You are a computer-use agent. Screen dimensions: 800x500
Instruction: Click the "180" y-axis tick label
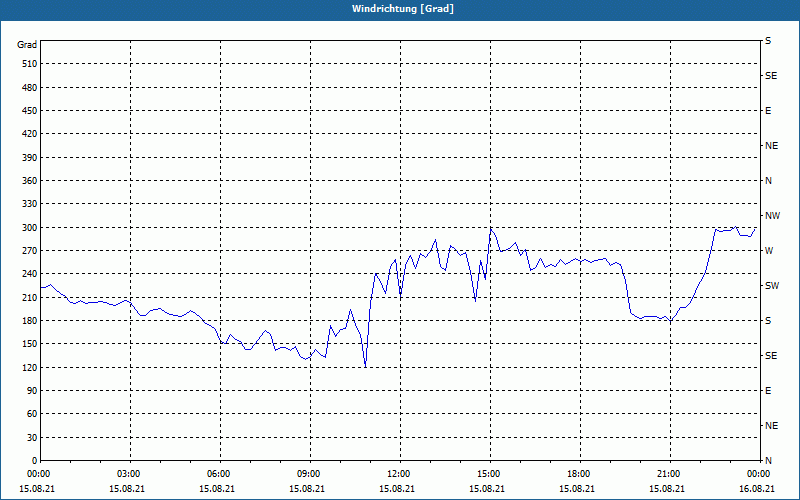[30, 321]
